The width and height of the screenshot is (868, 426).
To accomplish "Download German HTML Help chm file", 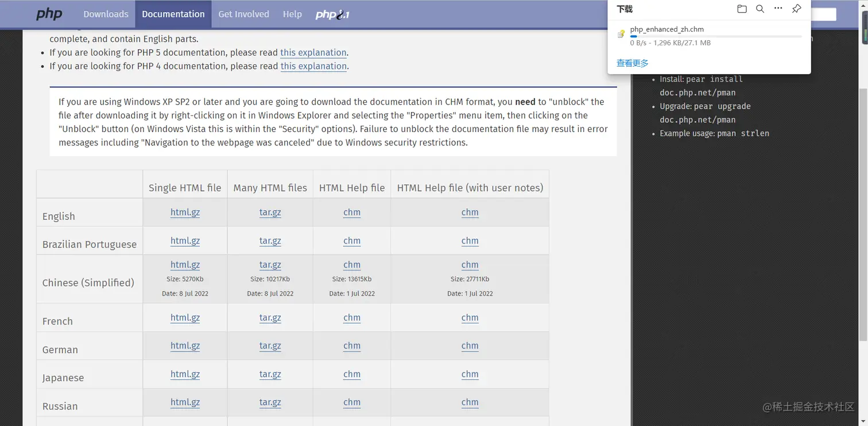I will [352, 346].
